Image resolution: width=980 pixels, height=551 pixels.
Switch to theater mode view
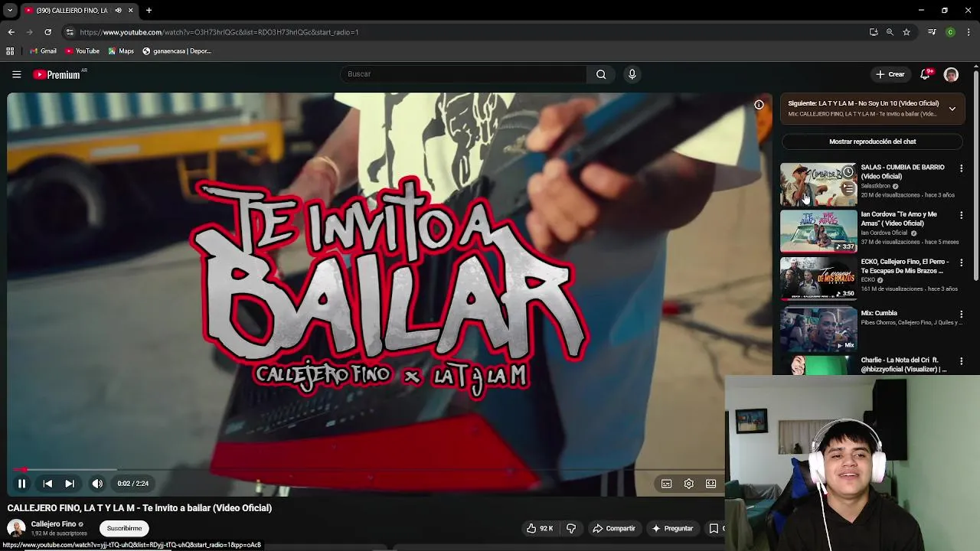pos(711,484)
